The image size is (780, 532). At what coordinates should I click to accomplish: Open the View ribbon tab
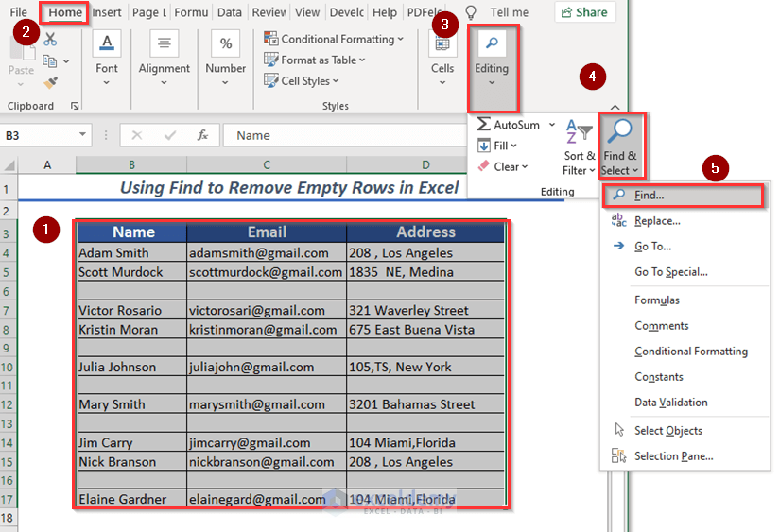click(x=306, y=12)
